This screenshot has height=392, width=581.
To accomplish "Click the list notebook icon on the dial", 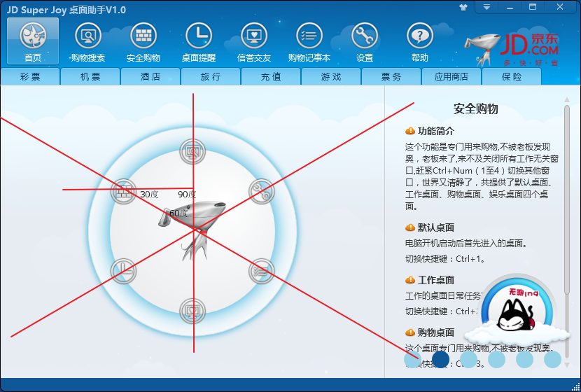I will pos(261,271).
